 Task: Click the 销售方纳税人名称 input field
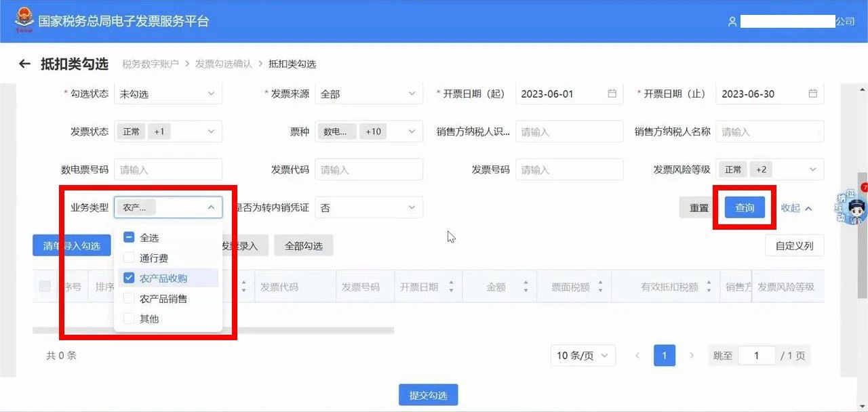[x=770, y=131]
